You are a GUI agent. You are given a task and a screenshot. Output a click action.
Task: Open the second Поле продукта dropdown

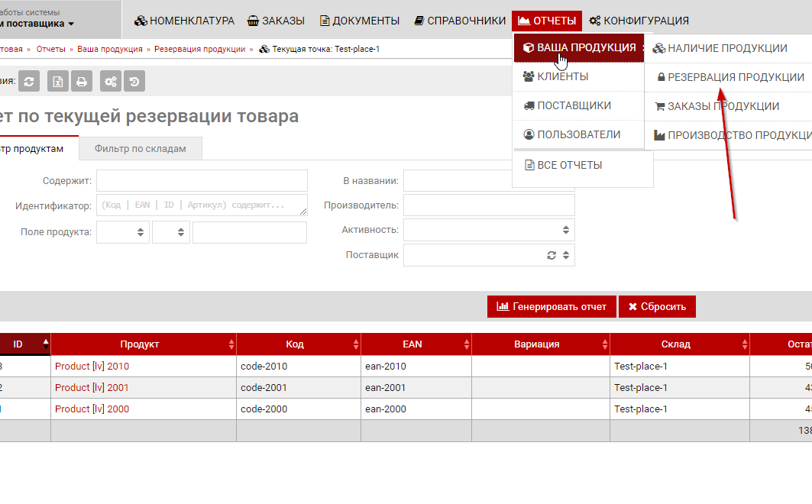(x=171, y=233)
